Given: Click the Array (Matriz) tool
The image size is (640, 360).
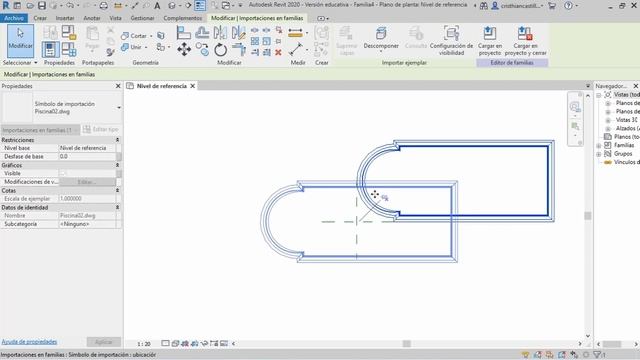Looking at the screenshot, I should tap(255, 41).
